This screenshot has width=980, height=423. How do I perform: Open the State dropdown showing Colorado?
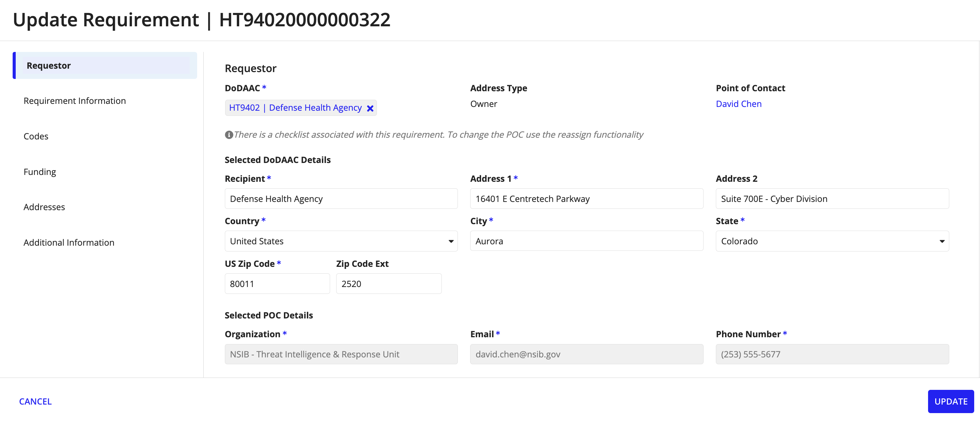pyautogui.click(x=832, y=241)
